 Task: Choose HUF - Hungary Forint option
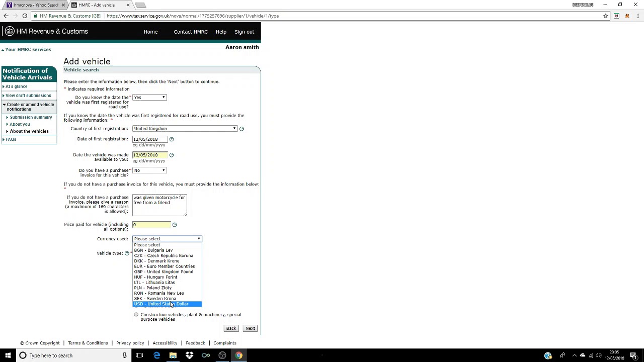click(x=167, y=277)
